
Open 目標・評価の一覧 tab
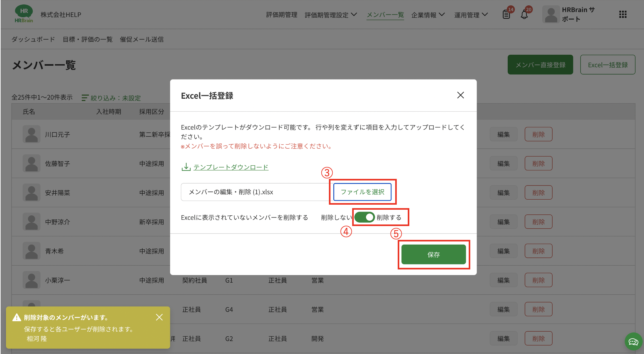coord(88,39)
